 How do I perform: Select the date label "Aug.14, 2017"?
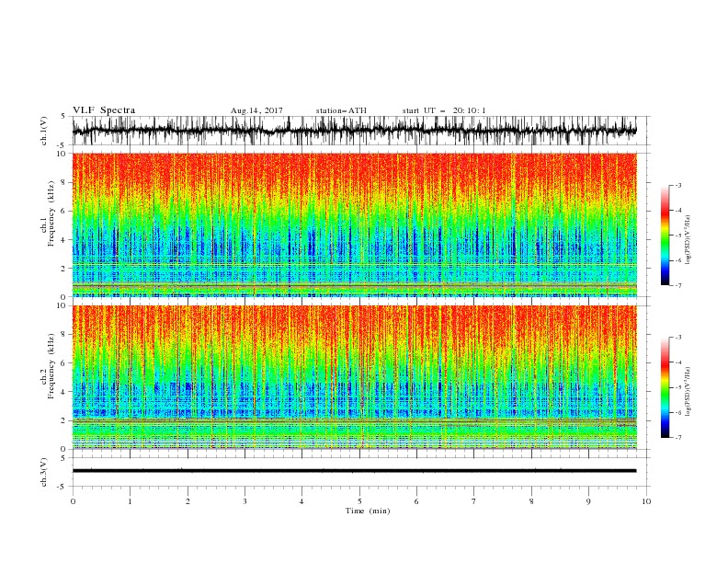pyautogui.click(x=256, y=110)
